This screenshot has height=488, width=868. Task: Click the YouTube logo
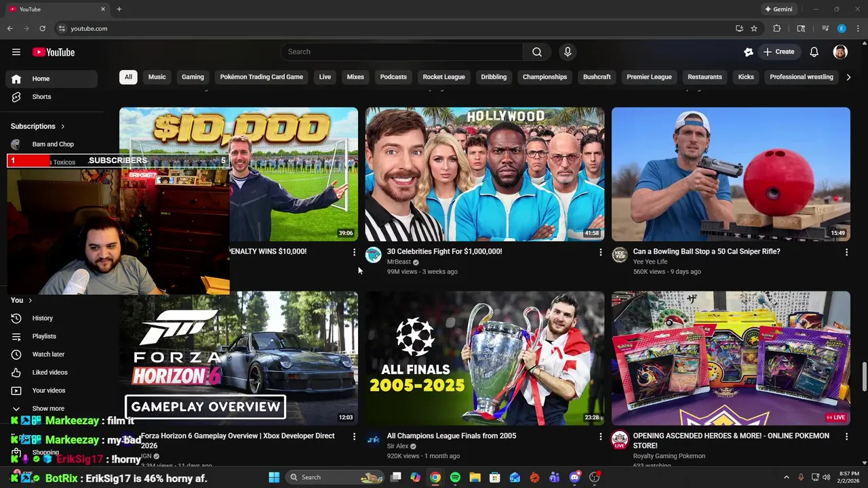[x=54, y=52]
